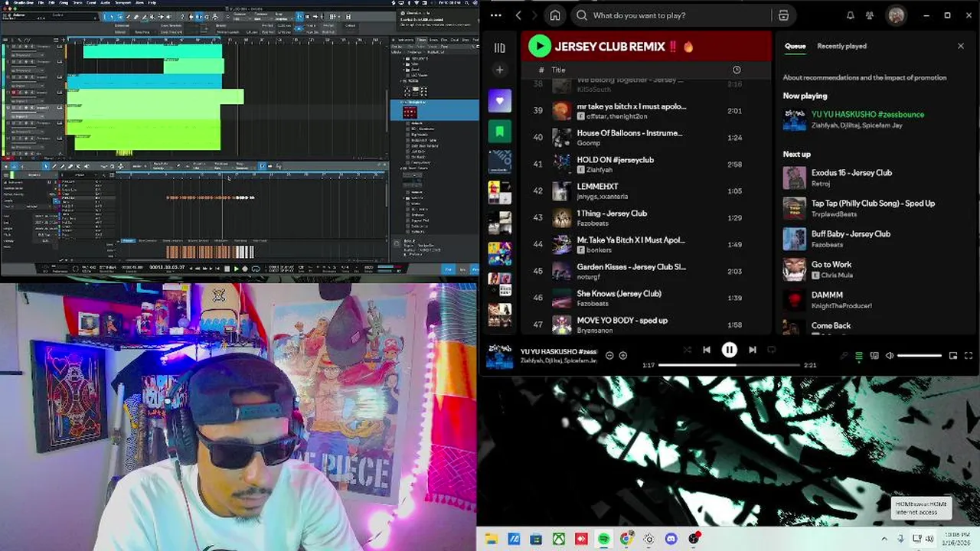Switch to the Queue tab

click(795, 46)
